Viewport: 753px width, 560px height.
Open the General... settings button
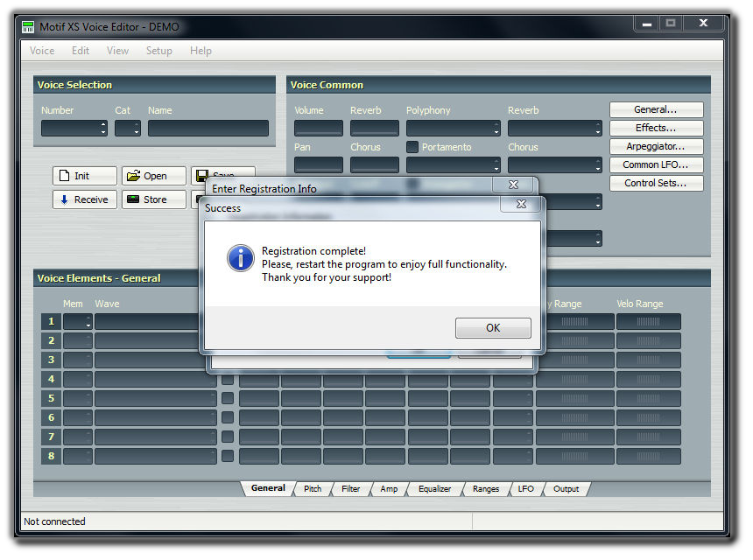(657, 109)
